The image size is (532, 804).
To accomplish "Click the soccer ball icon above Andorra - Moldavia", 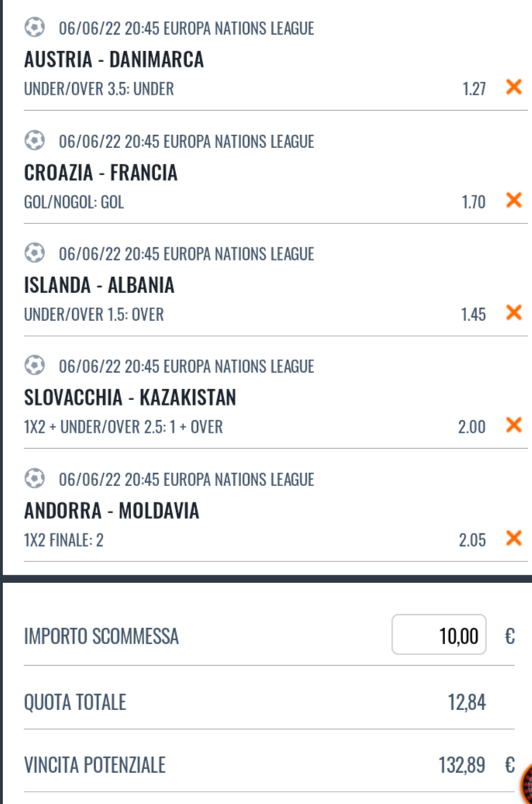I will [x=34, y=479].
